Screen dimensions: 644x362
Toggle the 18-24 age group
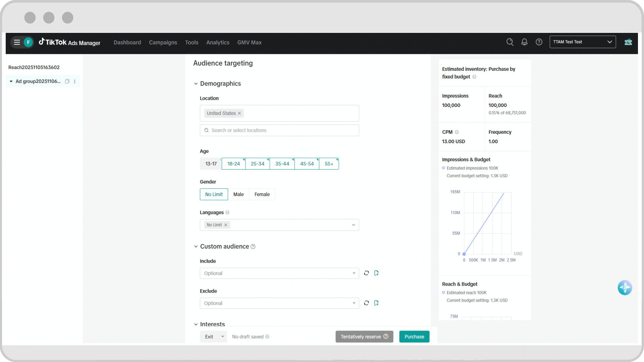pos(233,164)
